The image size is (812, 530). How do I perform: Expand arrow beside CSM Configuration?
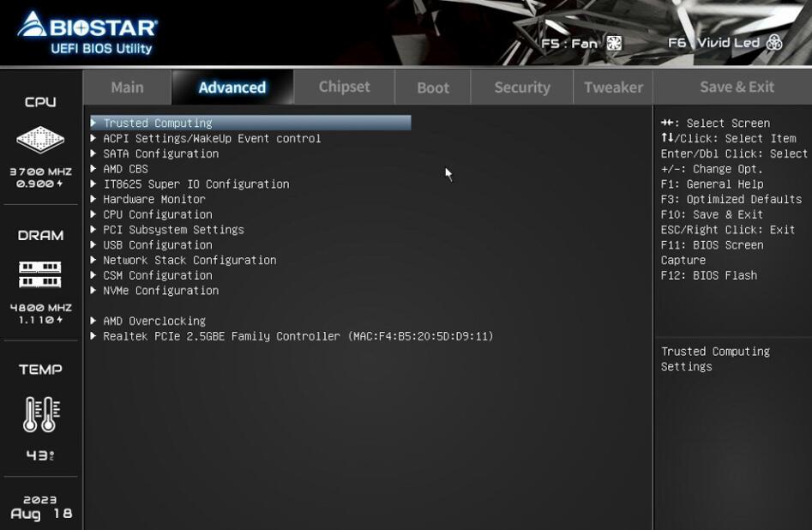click(93, 275)
